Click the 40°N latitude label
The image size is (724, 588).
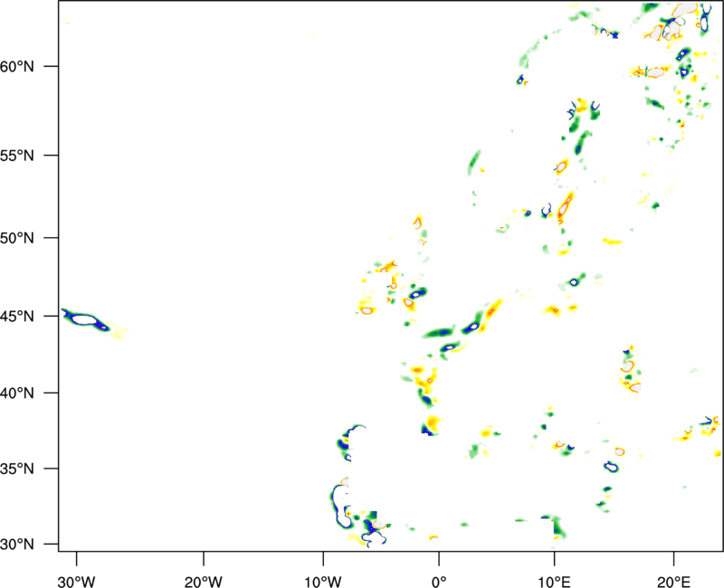[x=17, y=394]
